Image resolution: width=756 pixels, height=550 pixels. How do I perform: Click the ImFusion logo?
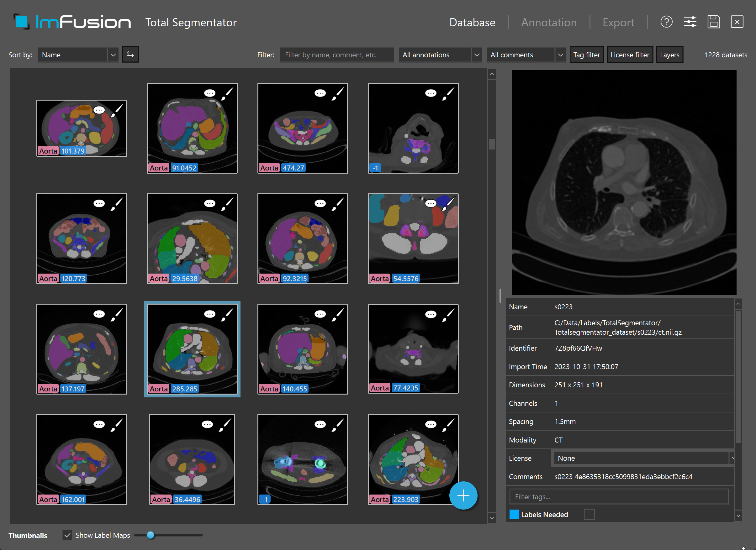click(72, 22)
